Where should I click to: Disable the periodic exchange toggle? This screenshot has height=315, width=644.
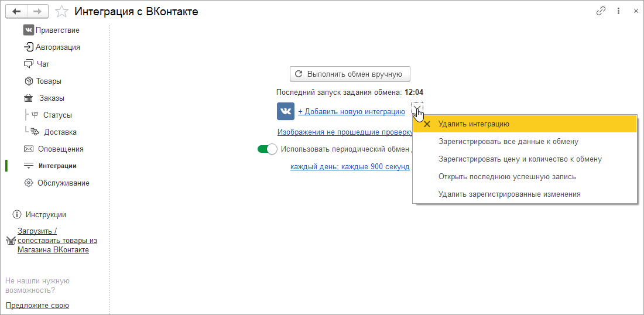tap(267, 149)
